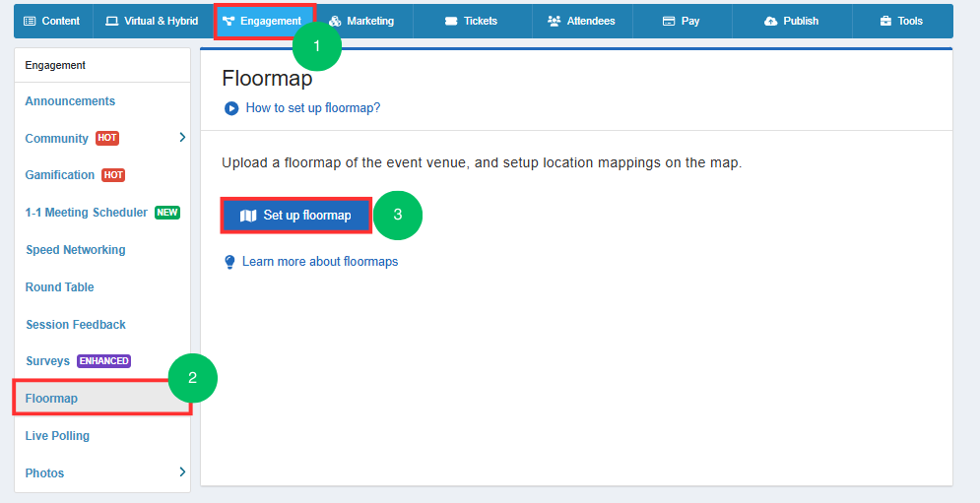Click the Marketing cubes icon

pos(335,22)
